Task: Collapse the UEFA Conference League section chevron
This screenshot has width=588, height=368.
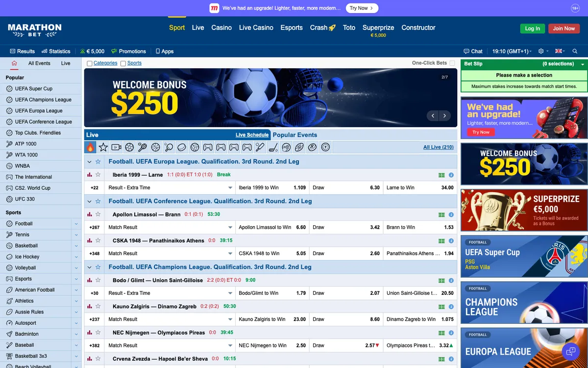Action: click(x=89, y=201)
